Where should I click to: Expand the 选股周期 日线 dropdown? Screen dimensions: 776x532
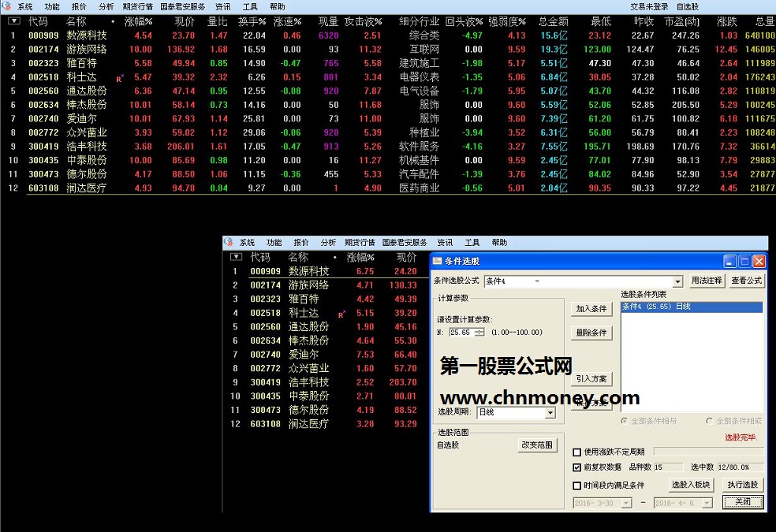click(x=550, y=412)
